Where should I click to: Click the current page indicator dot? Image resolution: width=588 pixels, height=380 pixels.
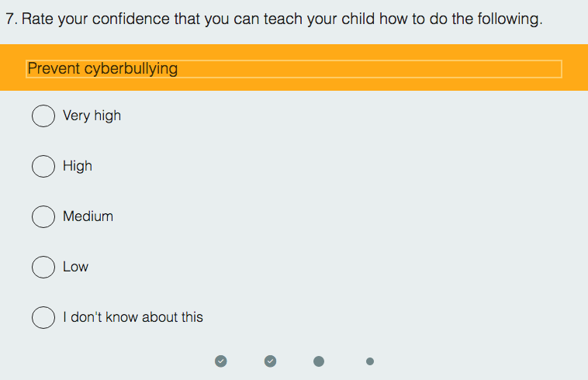(x=318, y=361)
